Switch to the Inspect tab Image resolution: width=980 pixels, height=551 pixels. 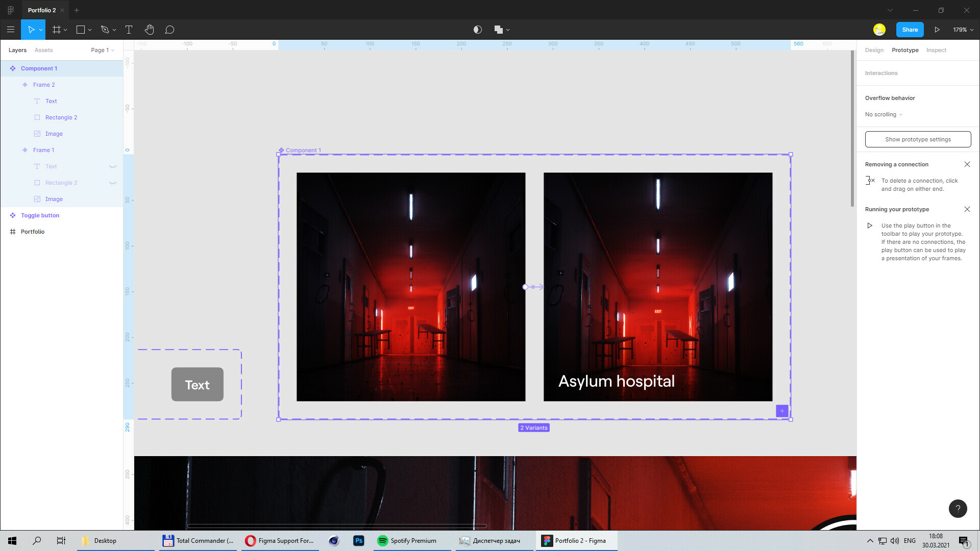tap(936, 50)
